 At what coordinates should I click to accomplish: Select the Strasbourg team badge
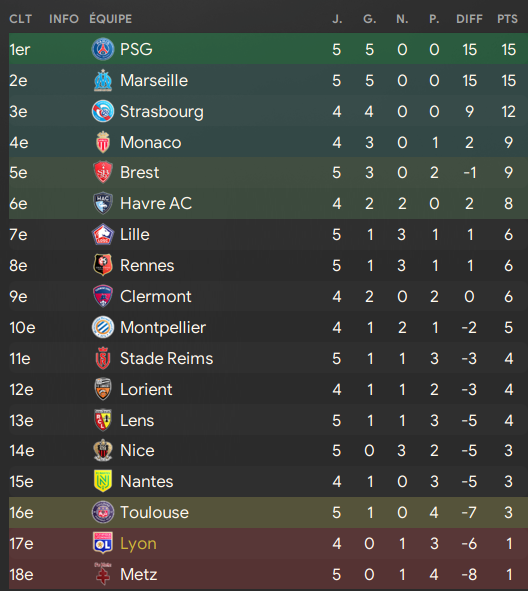coord(103,111)
